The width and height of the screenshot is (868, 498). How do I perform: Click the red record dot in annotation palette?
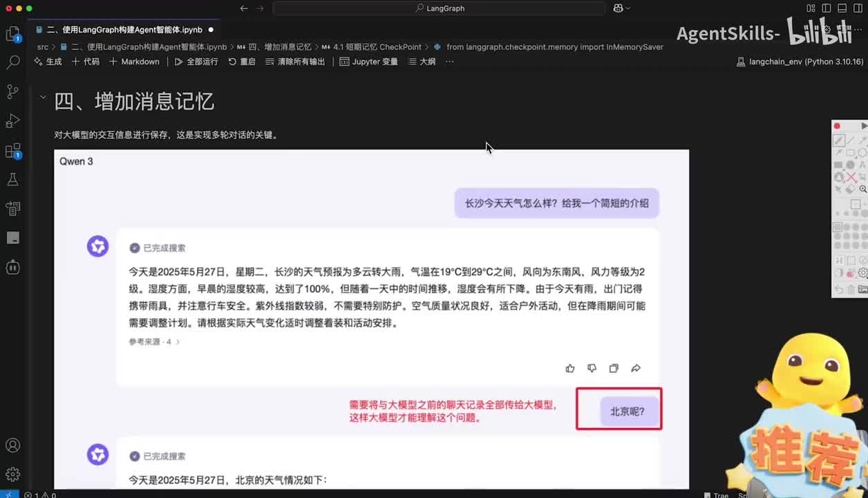point(837,126)
